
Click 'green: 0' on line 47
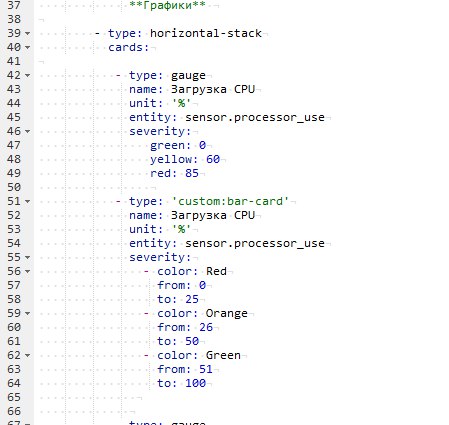(x=178, y=146)
